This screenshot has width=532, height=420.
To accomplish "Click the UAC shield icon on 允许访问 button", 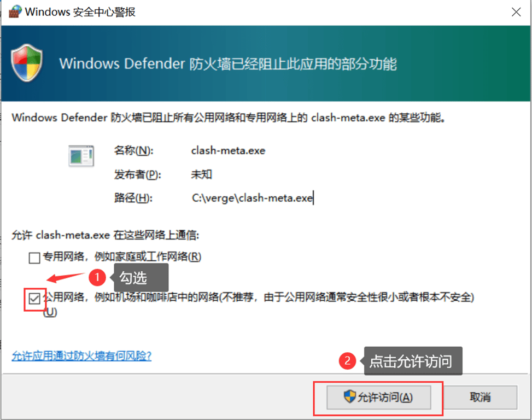I will pyautogui.click(x=349, y=397).
